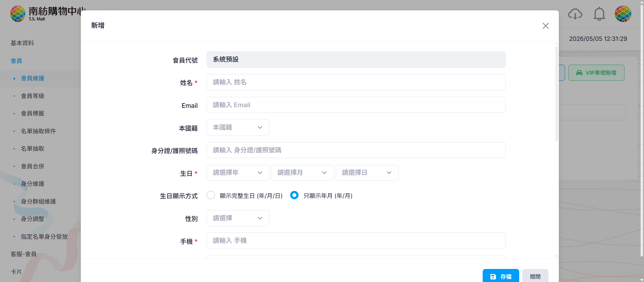
Task: Click the 手機 input field
Action: point(356,240)
